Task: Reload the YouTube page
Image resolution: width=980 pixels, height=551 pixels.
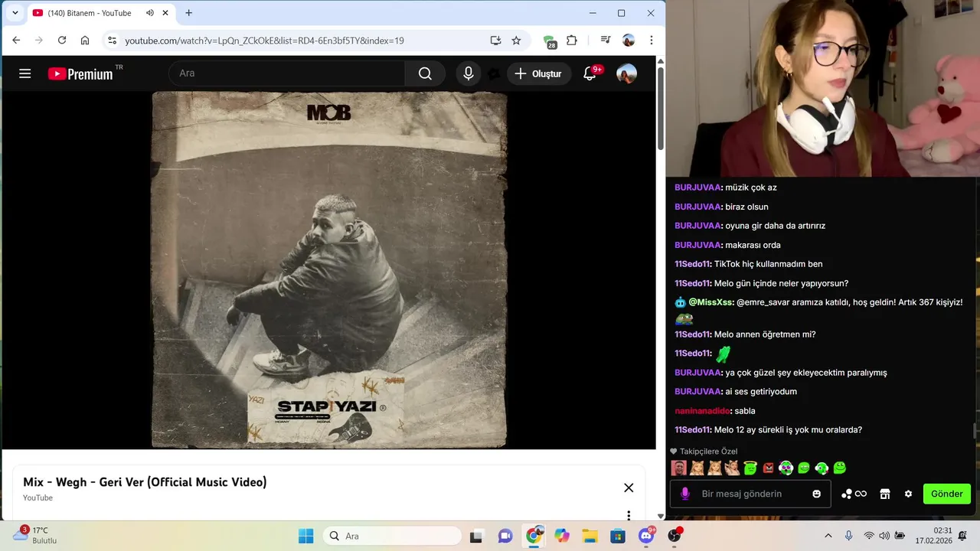Action: 62,41
